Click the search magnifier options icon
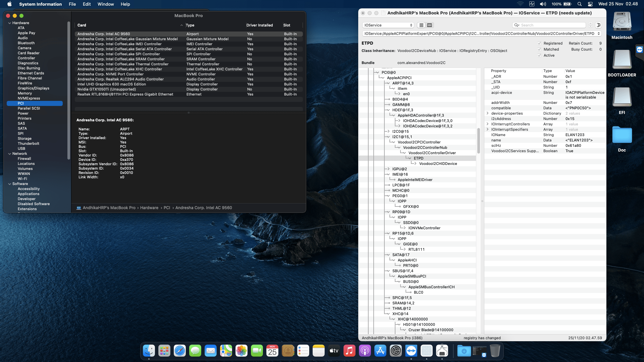Screen dimensions: 644x362 click(517, 25)
